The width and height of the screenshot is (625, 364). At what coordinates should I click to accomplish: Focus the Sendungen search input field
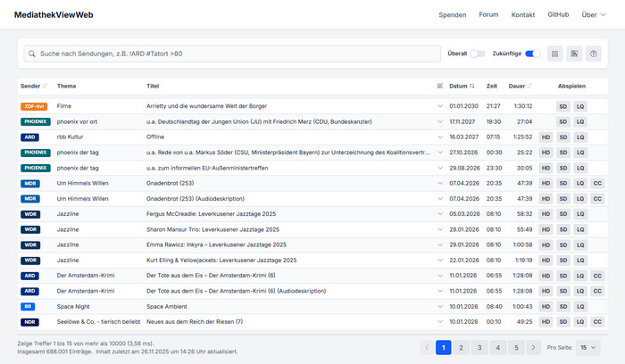(232, 54)
